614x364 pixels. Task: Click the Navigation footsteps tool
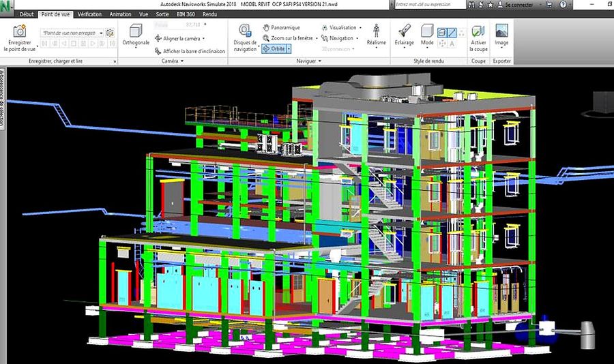pyautogui.click(x=324, y=38)
